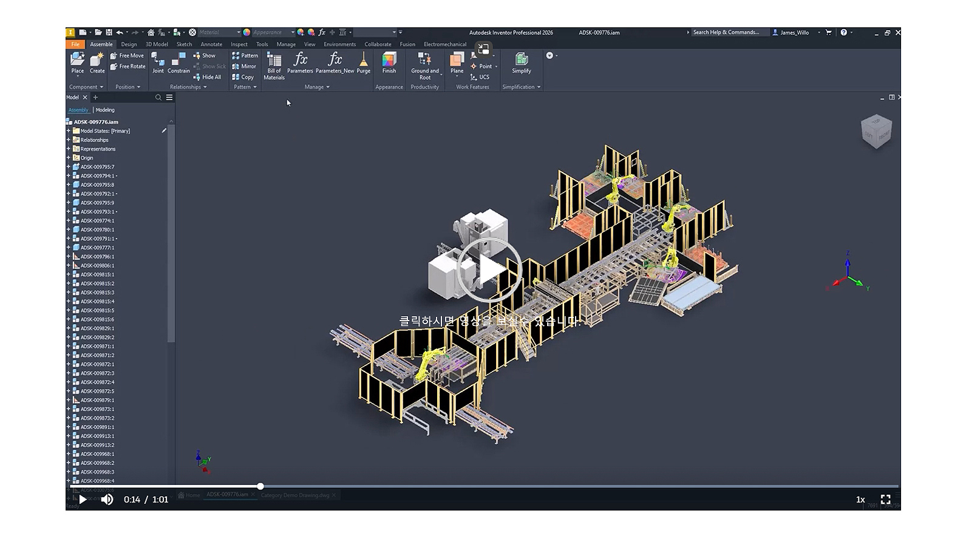Open the File menu
This screenshot has height=536, width=980.
75,44
